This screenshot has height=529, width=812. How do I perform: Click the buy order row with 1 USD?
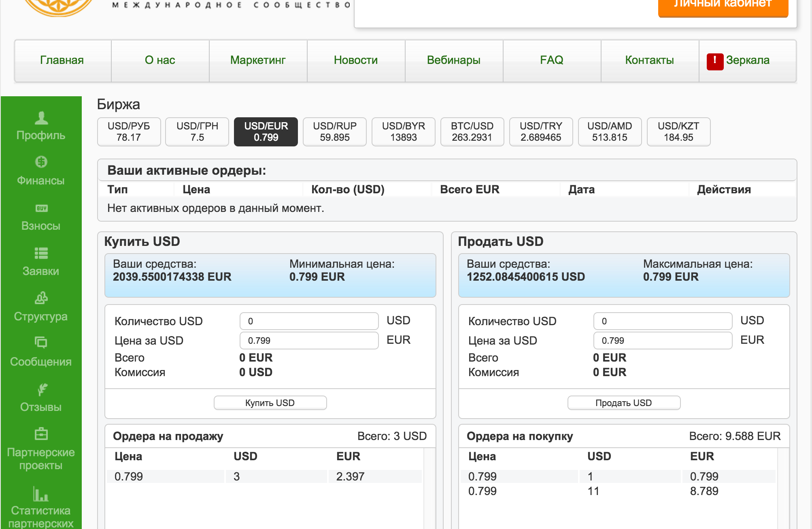click(x=618, y=476)
